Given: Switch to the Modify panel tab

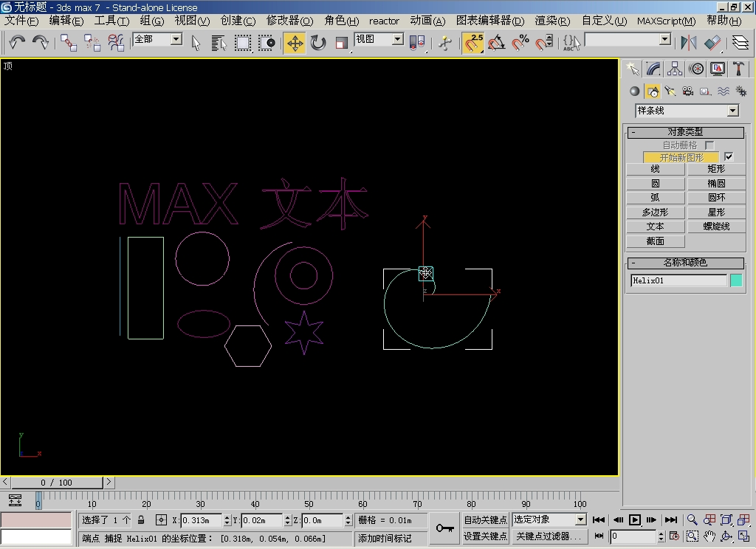Looking at the screenshot, I should [653, 69].
